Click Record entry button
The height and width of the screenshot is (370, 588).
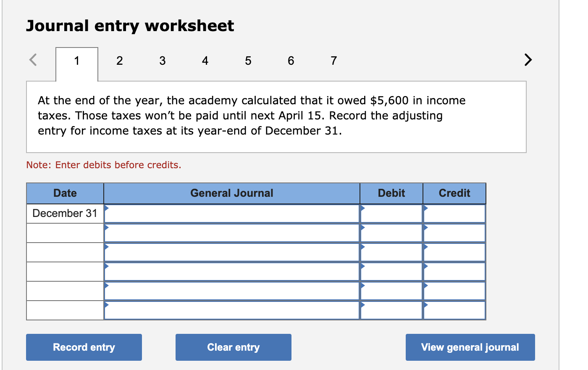point(84,347)
